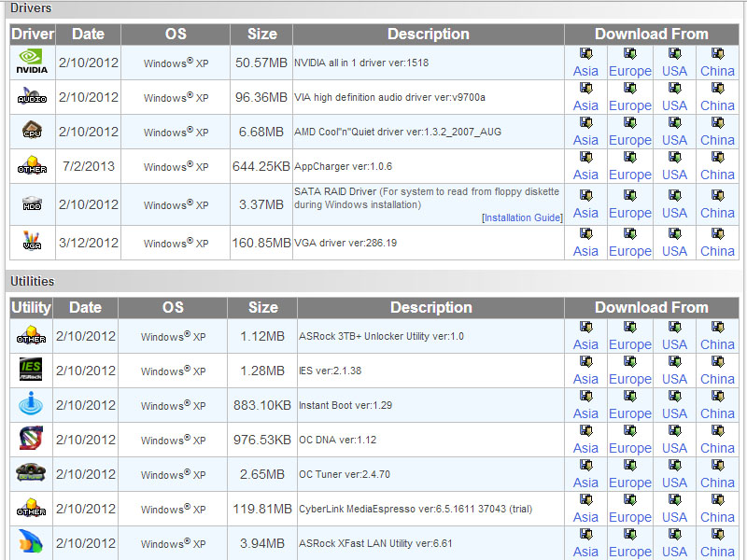This screenshot has width=747, height=560.
Task: Open the SATA RAID Installation Guide link
Action: (522, 217)
